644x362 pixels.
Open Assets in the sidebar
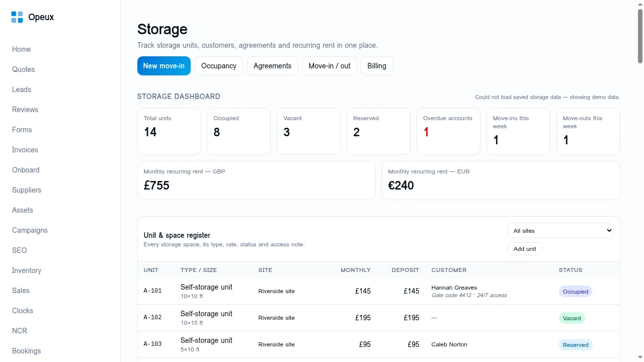tap(23, 210)
